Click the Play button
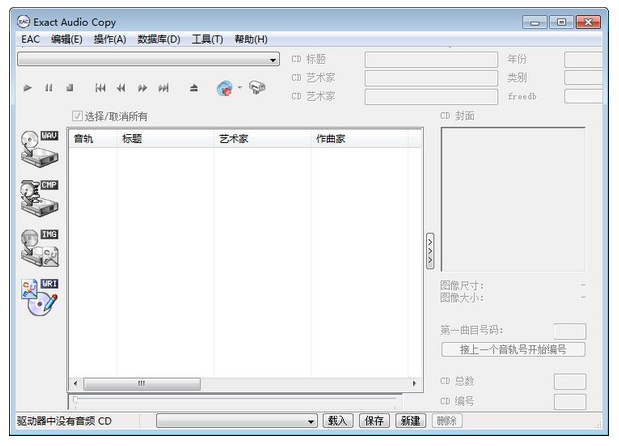619x446 pixels. [x=27, y=88]
